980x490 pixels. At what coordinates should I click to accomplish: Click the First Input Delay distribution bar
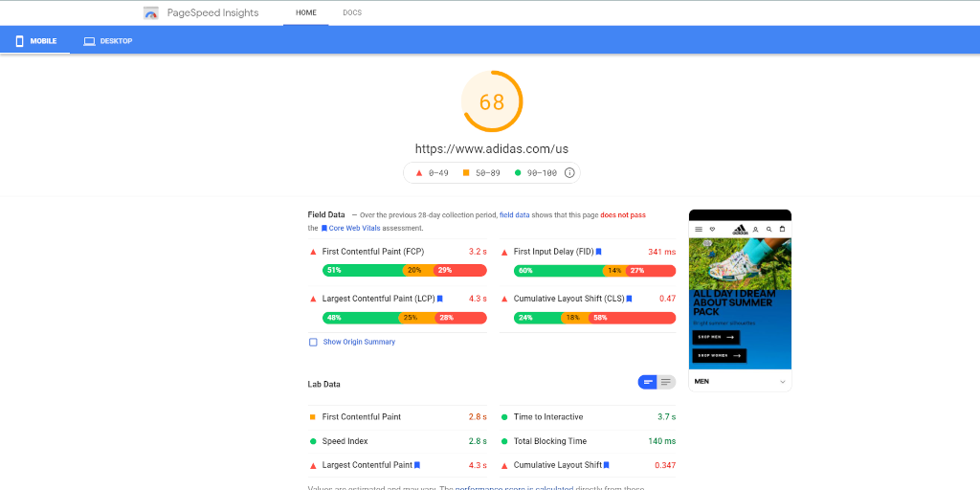click(594, 271)
